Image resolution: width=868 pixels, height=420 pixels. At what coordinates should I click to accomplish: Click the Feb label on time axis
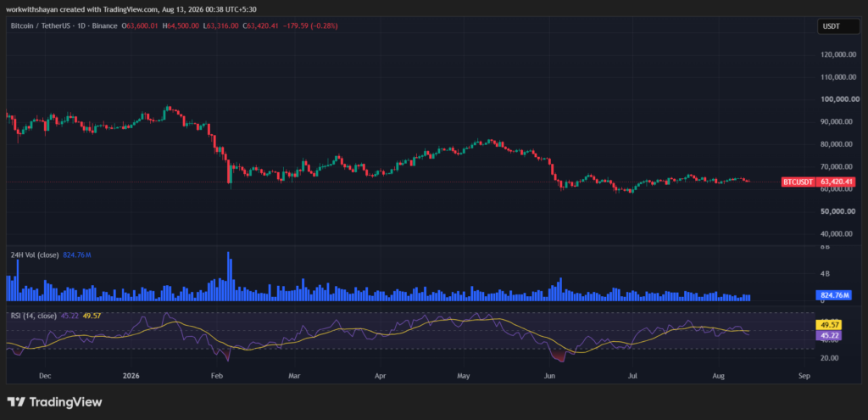click(216, 376)
